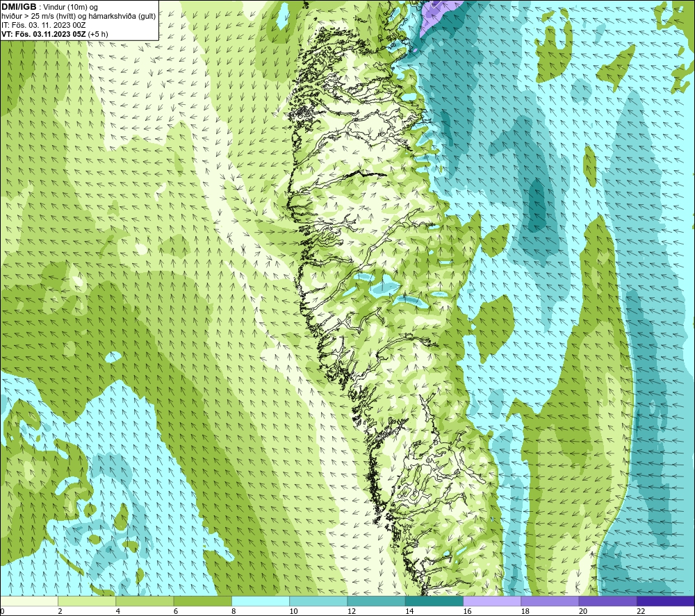Image resolution: width=695 pixels, height=616 pixels.
Task: Select the 'Vindur (10m) og' label
Action: 70,8
